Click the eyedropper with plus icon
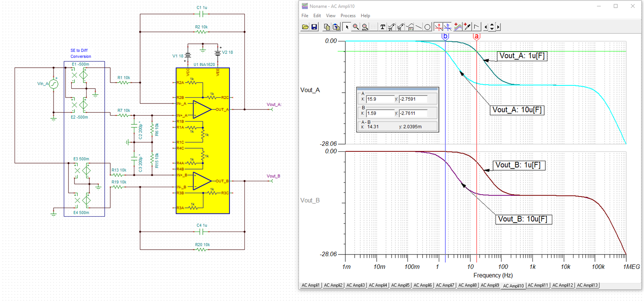This screenshot has height=302, width=644. pos(467,27)
